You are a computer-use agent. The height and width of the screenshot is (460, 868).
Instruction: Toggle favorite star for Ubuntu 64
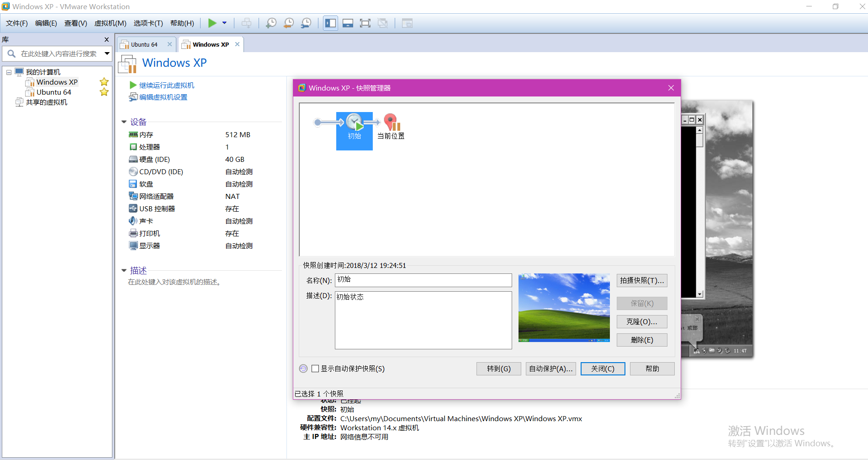(x=104, y=92)
